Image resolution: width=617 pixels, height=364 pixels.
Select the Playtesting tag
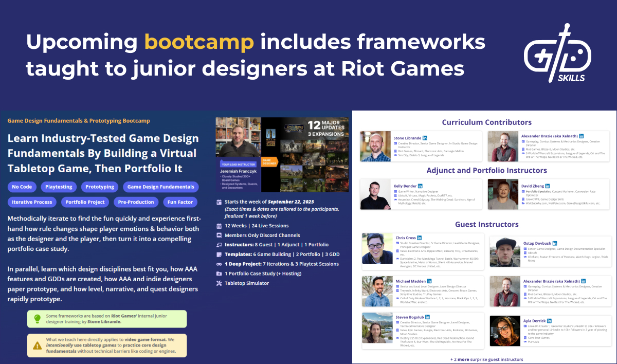[59, 187]
